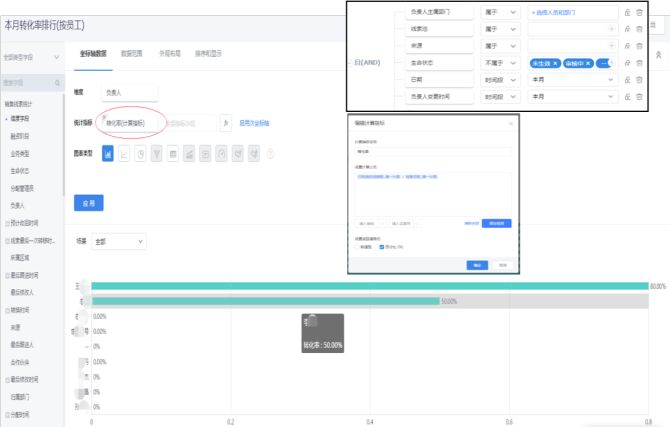Click the lock icon on 负责人主属部门 row

[x=627, y=13]
